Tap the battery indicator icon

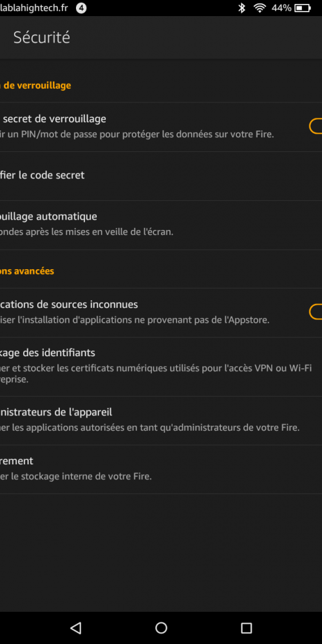pyautogui.click(x=303, y=8)
